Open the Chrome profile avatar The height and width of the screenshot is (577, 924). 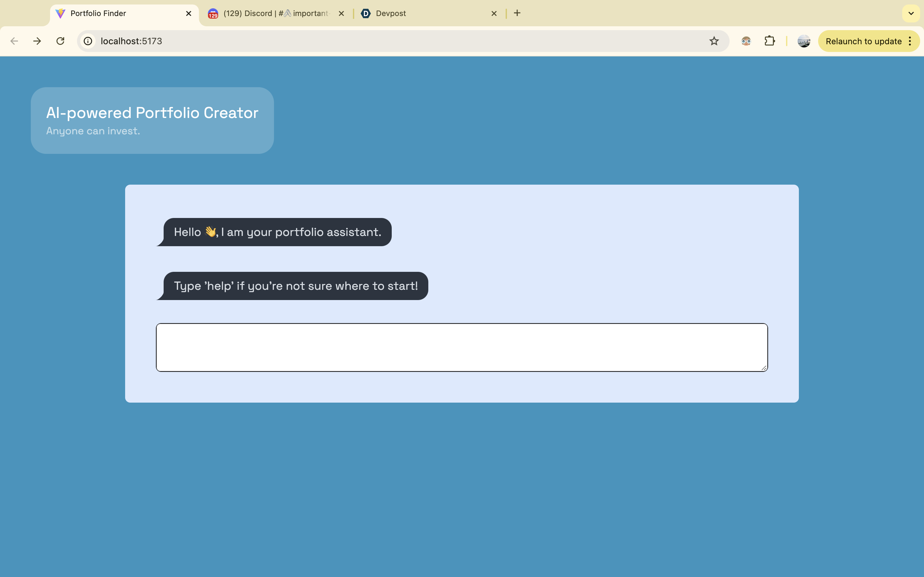(x=803, y=41)
